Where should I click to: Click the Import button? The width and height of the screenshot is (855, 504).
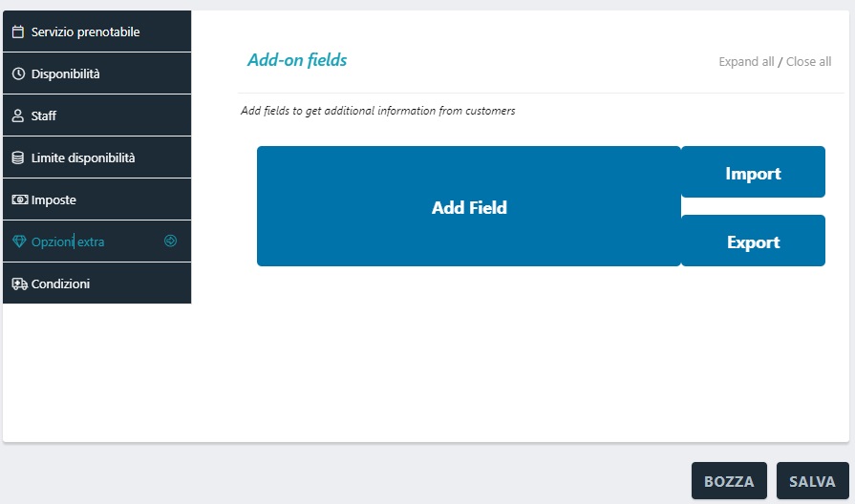pyautogui.click(x=753, y=173)
